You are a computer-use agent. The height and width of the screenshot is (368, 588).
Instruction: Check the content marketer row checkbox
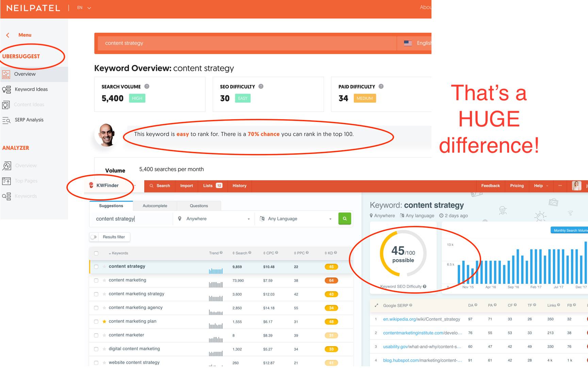click(x=96, y=335)
